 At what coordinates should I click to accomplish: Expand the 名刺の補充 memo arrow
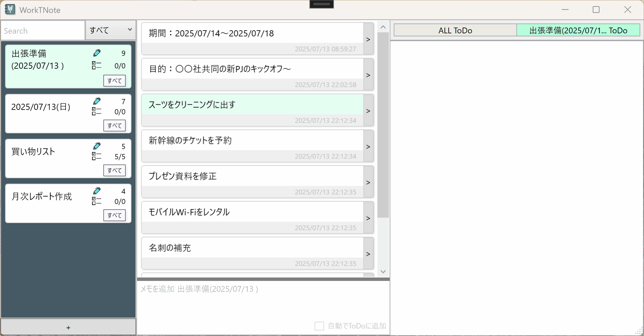coord(368,254)
